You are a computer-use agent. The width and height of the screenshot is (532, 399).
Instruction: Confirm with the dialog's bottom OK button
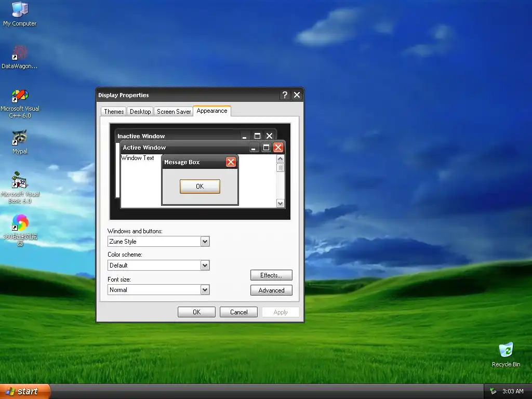[196, 312]
